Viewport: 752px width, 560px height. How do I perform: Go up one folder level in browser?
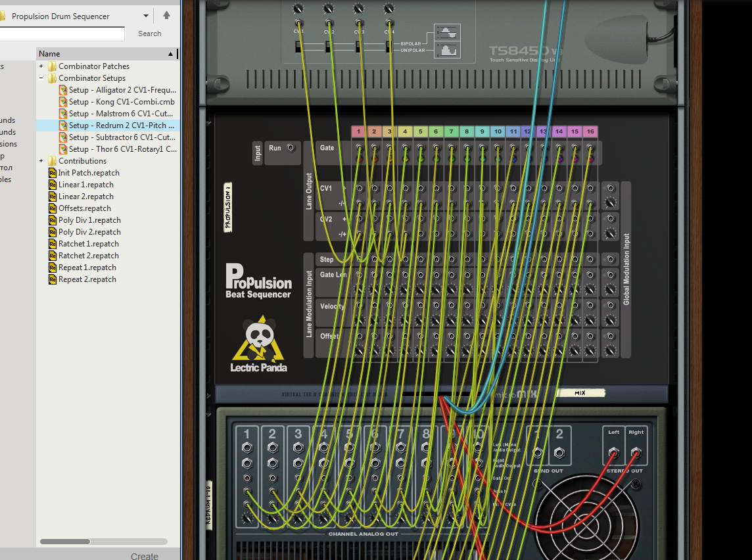(x=166, y=15)
